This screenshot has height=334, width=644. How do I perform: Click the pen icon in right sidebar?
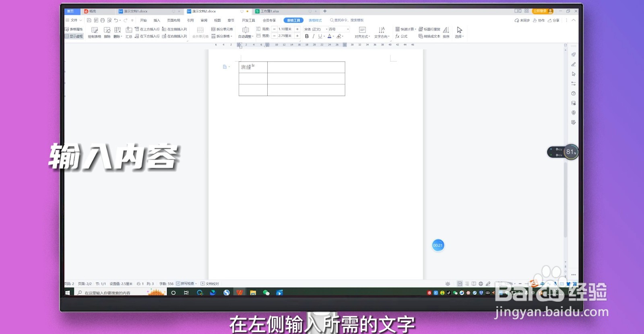(574, 64)
